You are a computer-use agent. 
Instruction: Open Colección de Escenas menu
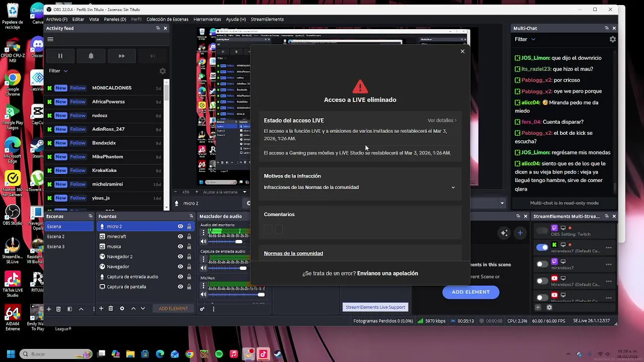(168, 19)
